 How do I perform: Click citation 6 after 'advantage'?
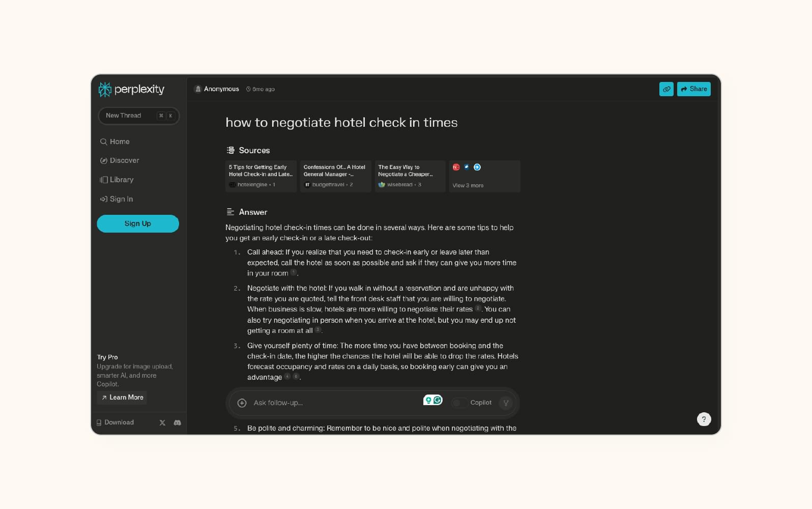point(296,376)
